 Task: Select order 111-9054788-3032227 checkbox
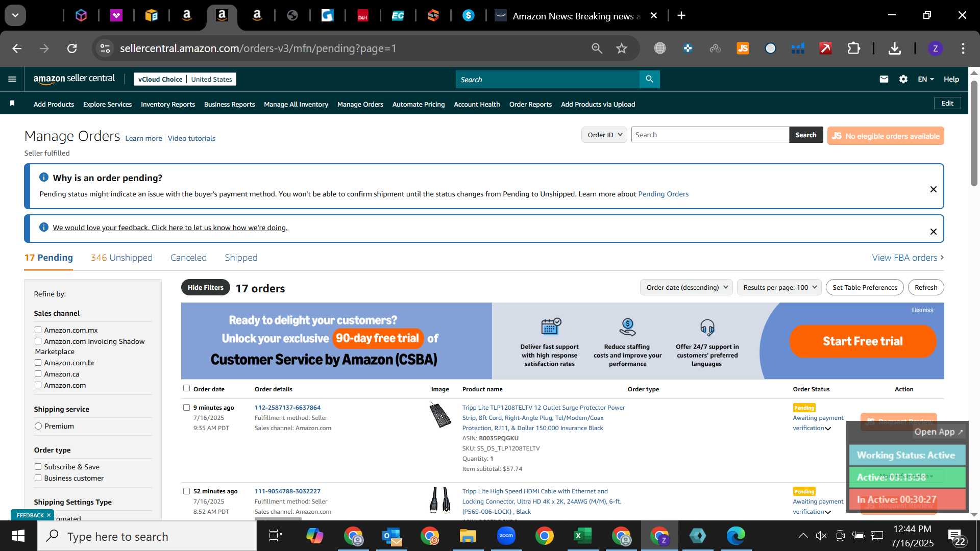pos(186,491)
